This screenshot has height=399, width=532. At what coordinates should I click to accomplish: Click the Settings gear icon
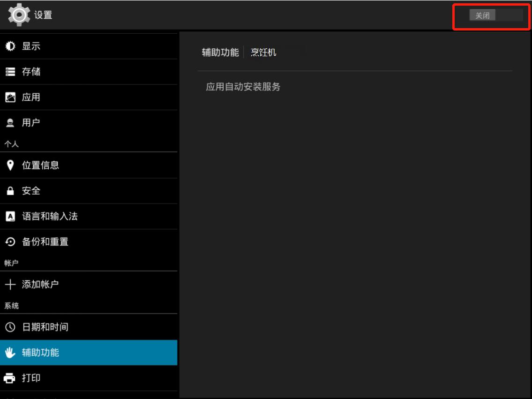coord(19,15)
